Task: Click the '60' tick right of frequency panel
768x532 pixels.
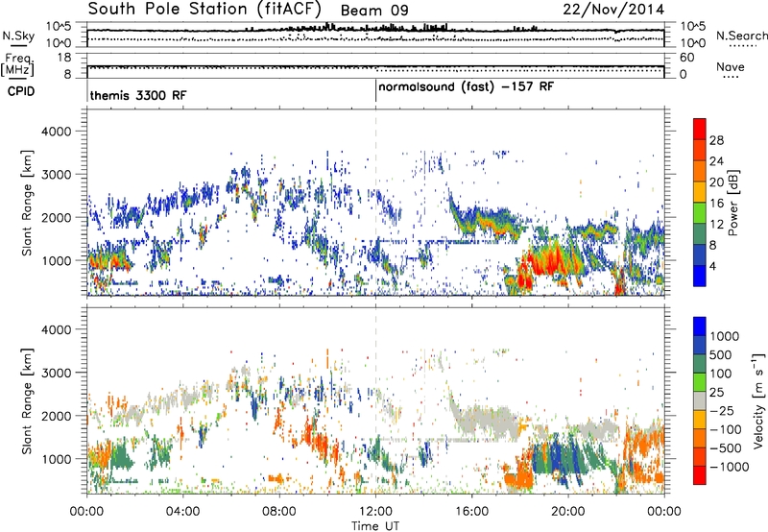Action: tap(687, 58)
